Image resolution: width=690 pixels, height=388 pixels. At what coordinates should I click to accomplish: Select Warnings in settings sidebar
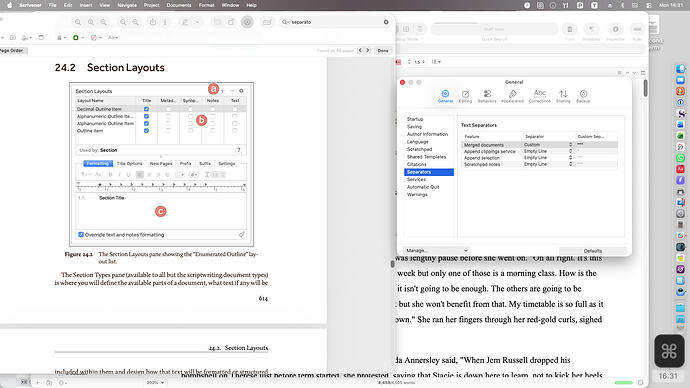coord(417,194)
